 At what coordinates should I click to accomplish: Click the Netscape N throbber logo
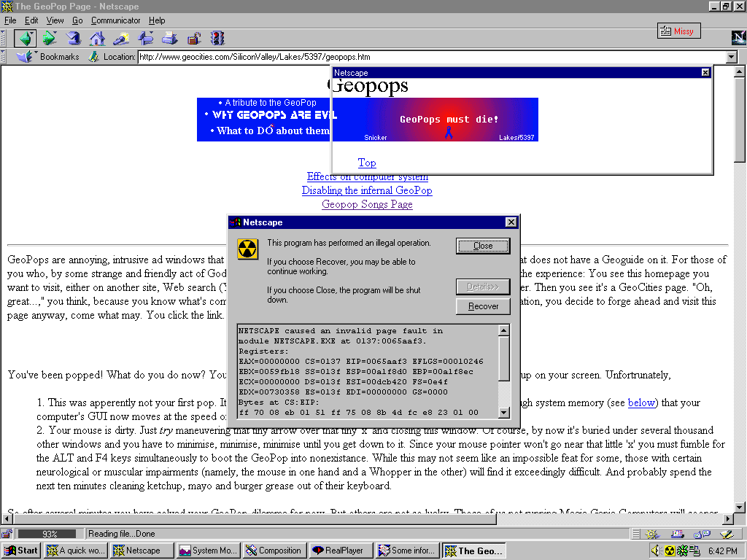[738, 38]
